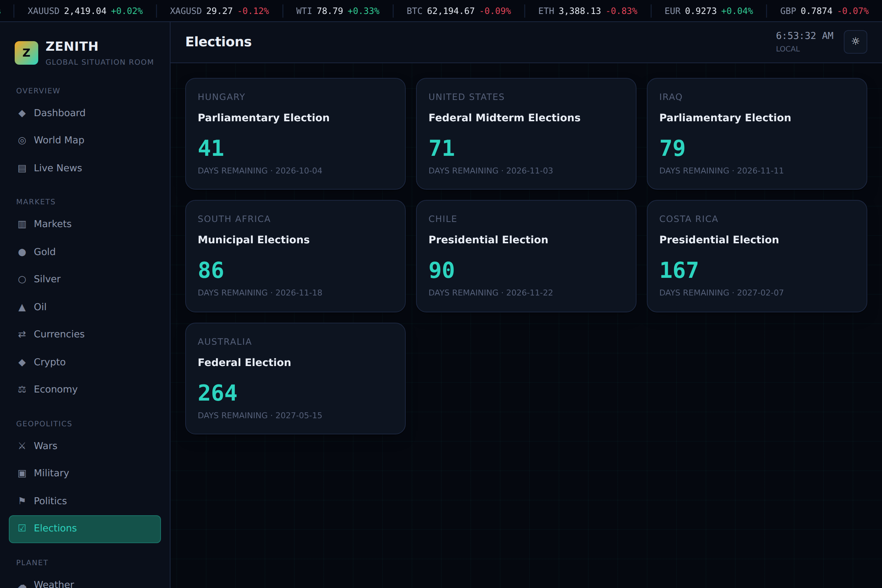The width and height of the screenshot is (882, 588).
Task: Open the Live News list icon
Action: (x=22, y=168)
